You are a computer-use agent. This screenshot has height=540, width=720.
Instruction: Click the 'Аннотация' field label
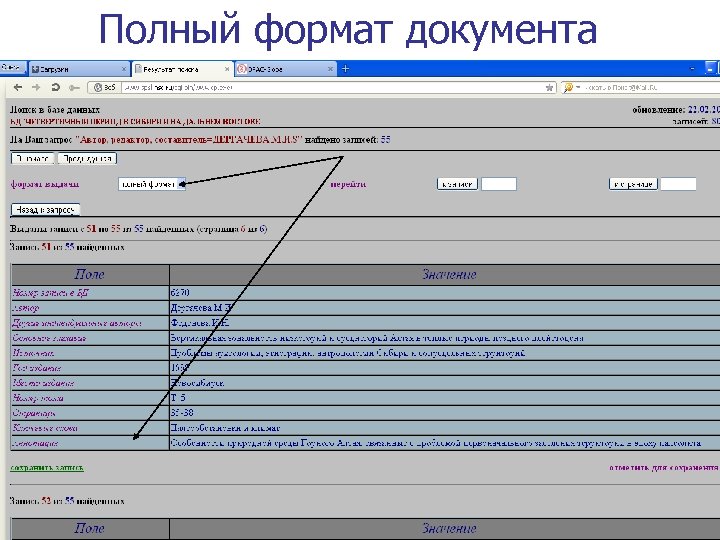pyautogui.click(x=35, y=443)
